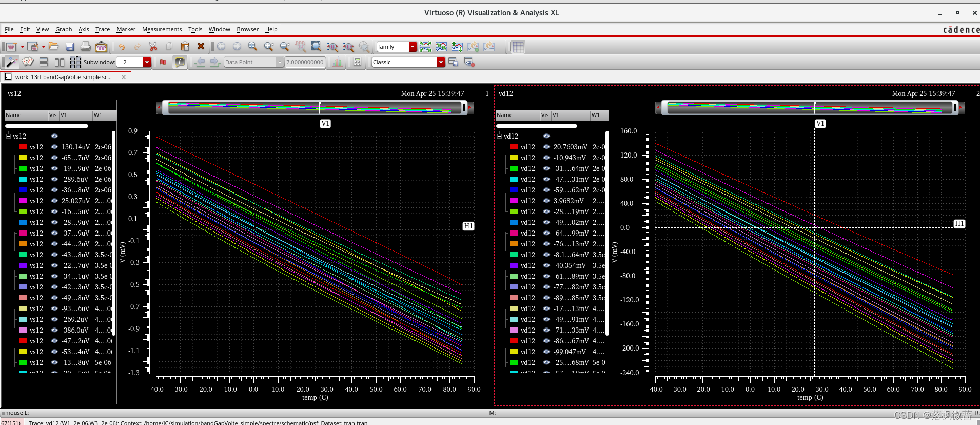
Task: Open the Subwindow number dropdown
Action: [x=147, y=62]
